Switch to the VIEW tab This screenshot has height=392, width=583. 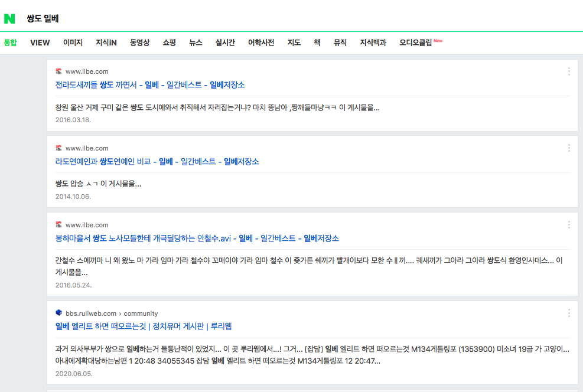[40, 43]
